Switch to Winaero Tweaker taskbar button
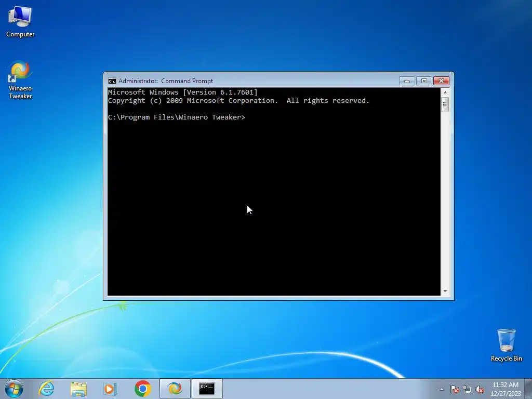The height and width of the screenshot is (399, 532). [x=175, y=389]
